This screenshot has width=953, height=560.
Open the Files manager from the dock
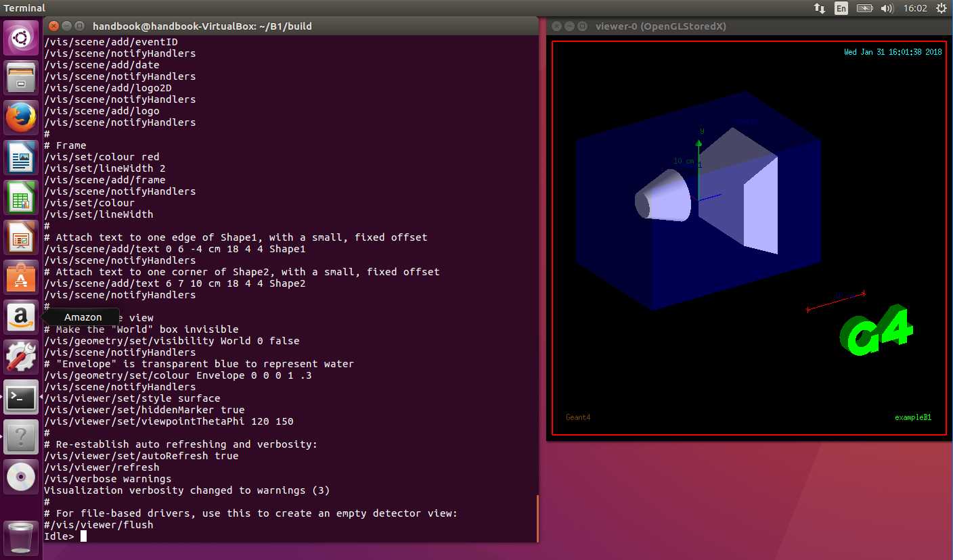point(21,78)
